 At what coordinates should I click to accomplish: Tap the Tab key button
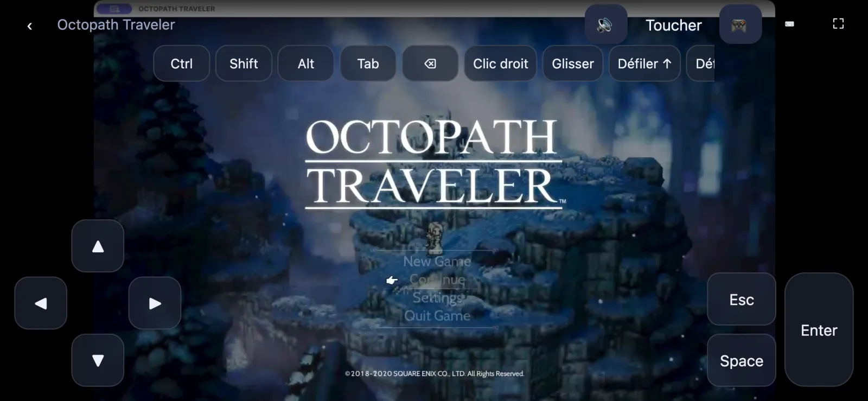pyautogui.click(x=368, y=63)
